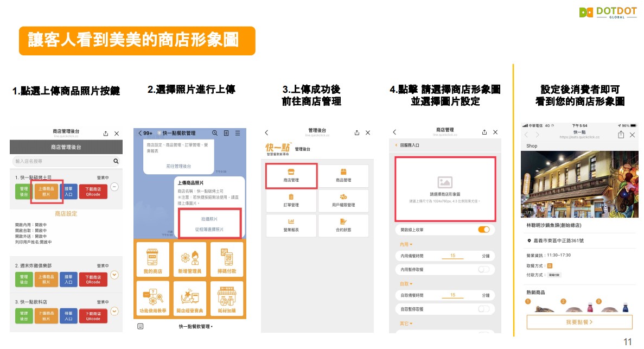Open 功能使用教學 tile in rich menu
The width and height of the screenshot is (644, 349).
click(x=153, y=299)
